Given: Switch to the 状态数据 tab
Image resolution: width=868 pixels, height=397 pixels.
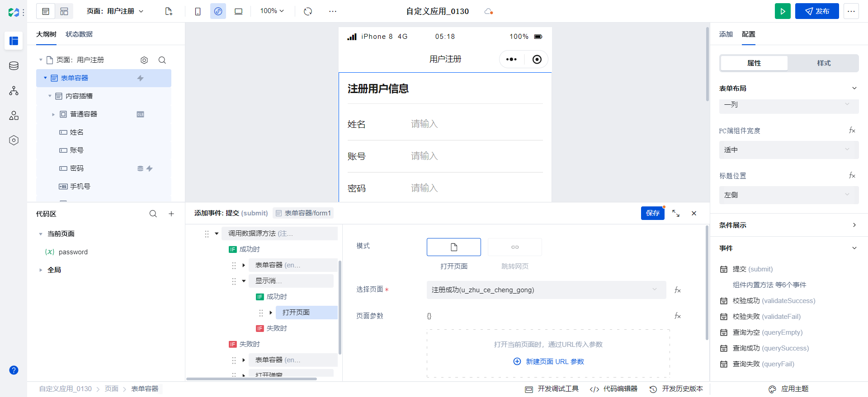Looking at the screenshot, I should [x=79, y=34].
